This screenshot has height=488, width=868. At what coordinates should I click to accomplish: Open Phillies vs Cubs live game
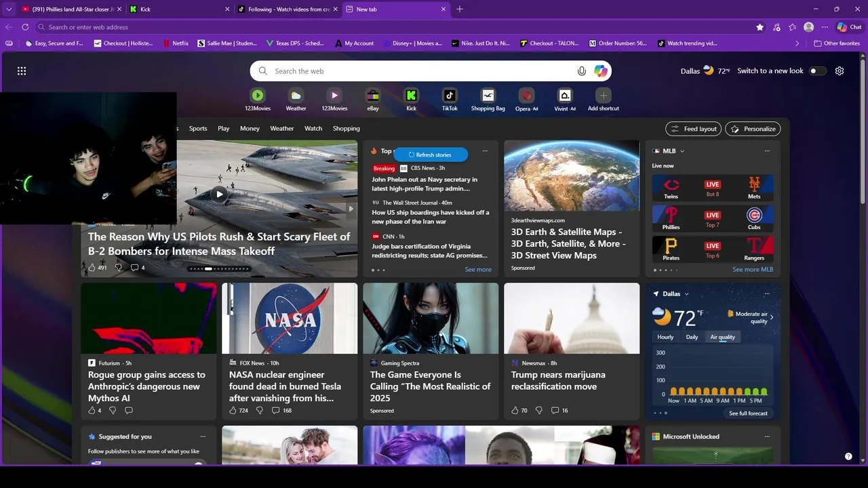tap(713, 219)
